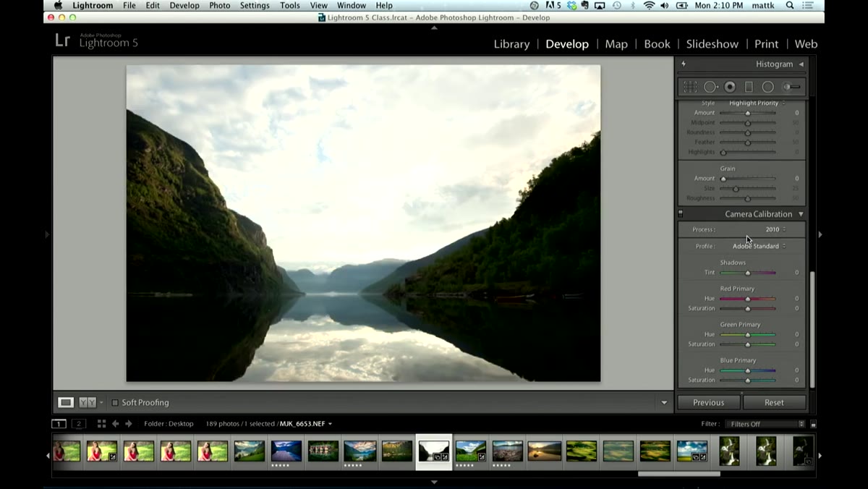Screen dimensions: 868x489
Task: Adjust the Blue Primary Saturation slider
Action: pos(748,380)
